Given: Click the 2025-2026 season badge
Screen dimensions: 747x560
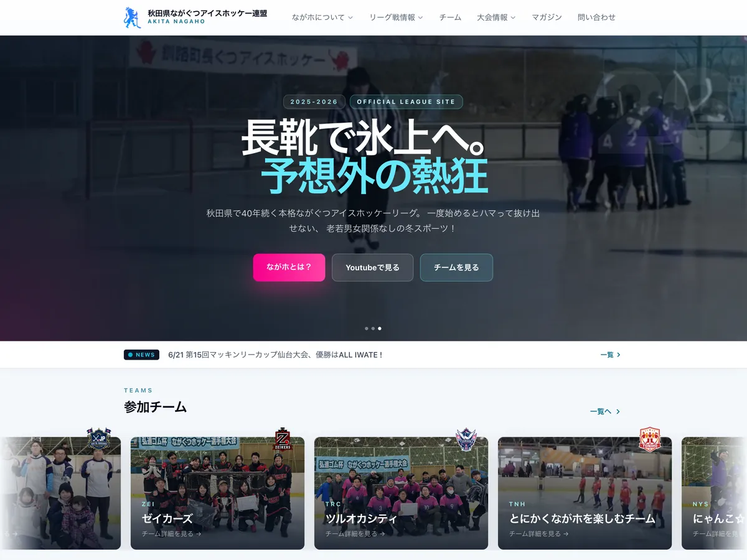Looking at the screenshot, I should (x=314, y=102).
